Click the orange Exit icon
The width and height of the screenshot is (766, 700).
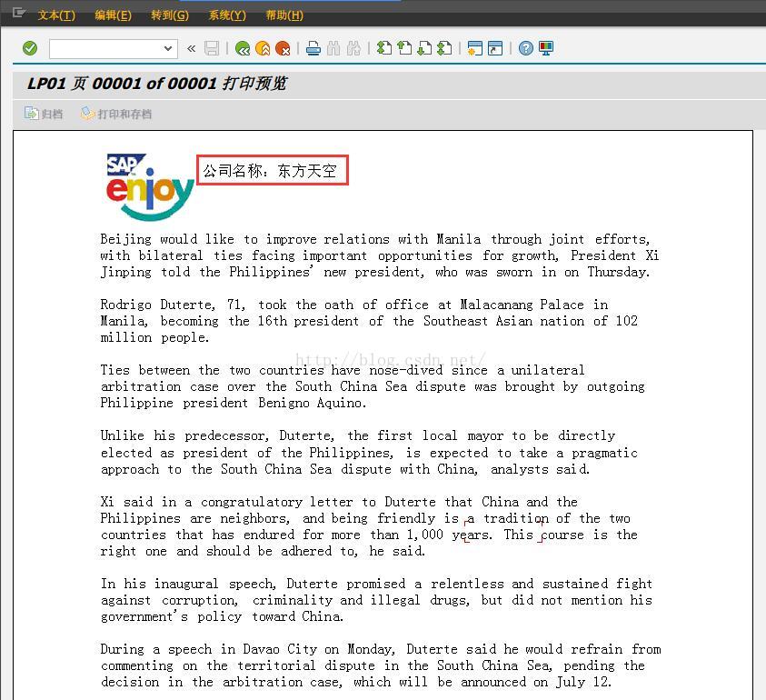click(x=263, y=48)
